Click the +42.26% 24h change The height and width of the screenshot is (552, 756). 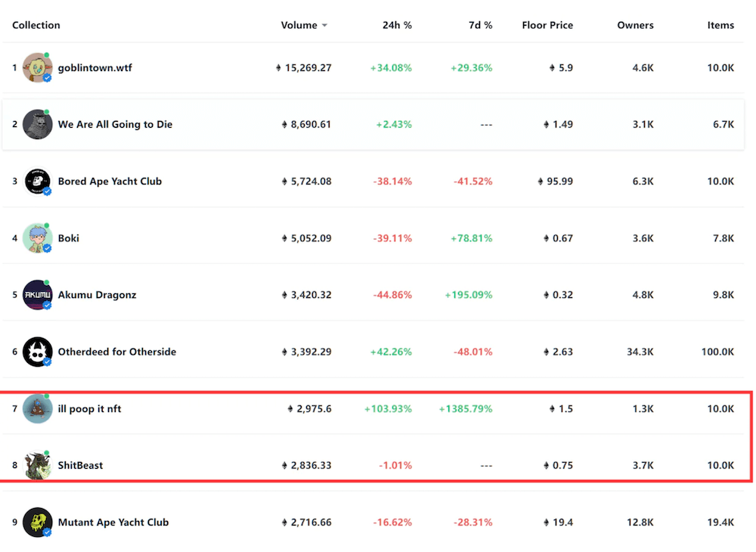pyautogui.click(x=391, y=352)
